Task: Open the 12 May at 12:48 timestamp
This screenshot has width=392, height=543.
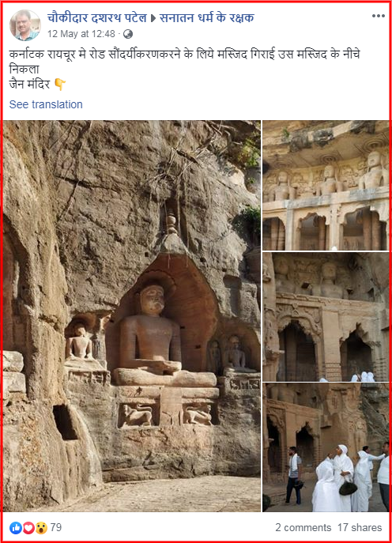Action: click(81, 34)
